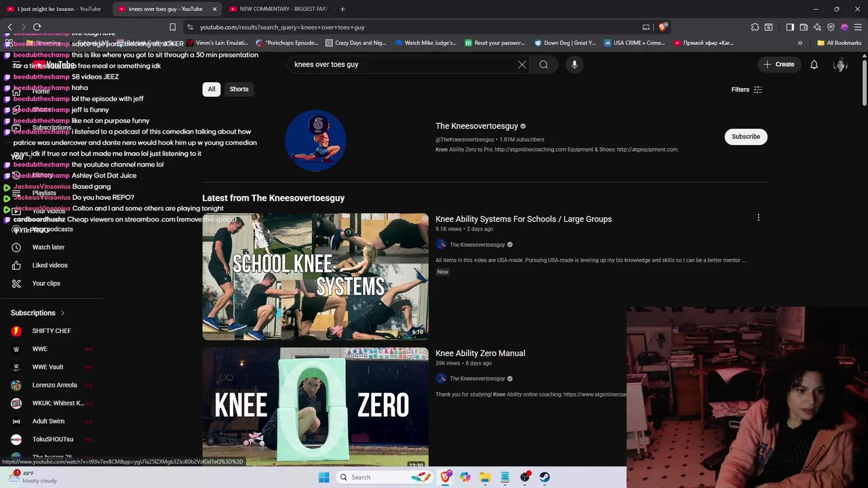
Task: Open TokuSHOUTsu subscription
Action: tap(52, 439)
